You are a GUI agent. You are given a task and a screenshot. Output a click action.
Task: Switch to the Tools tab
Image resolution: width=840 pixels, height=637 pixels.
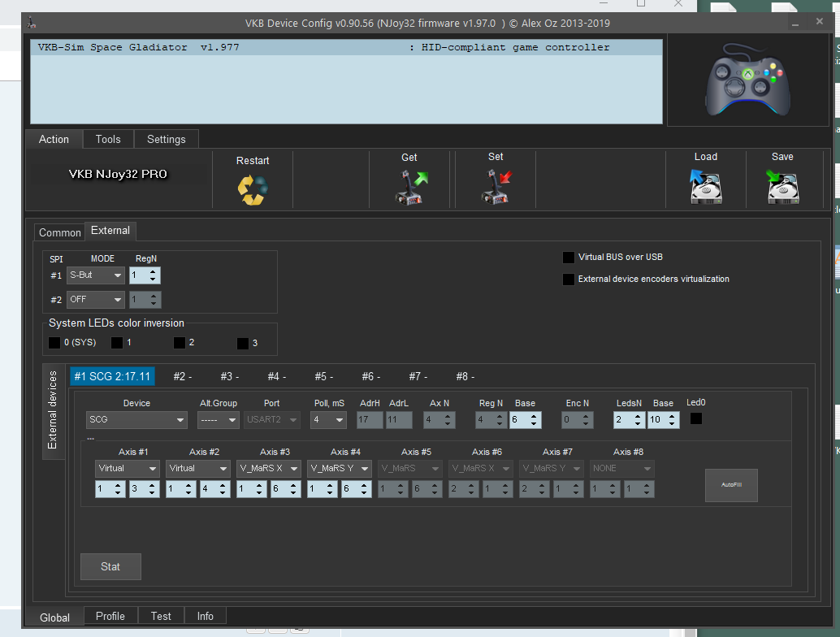pyautogui.click(x=108, y=139)
